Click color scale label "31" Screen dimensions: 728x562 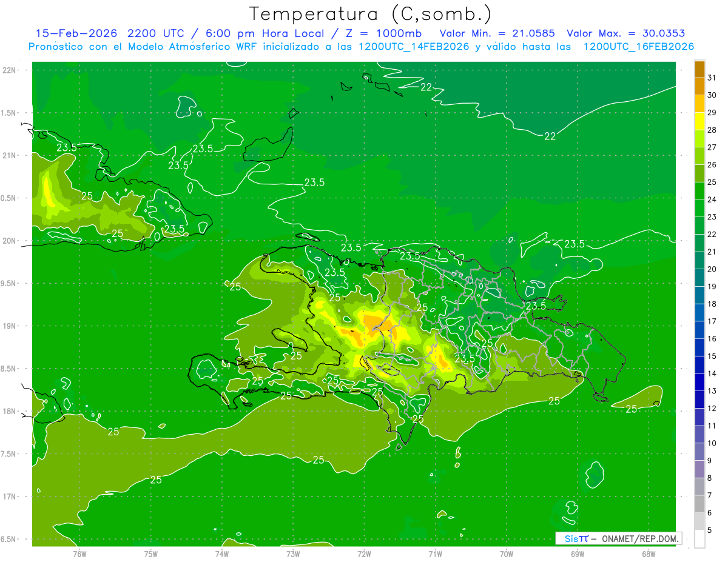click(x=712, y=78)
